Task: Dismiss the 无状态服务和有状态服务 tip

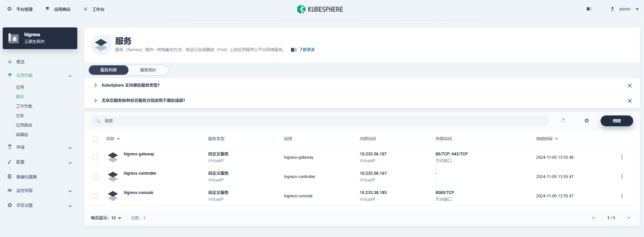Action: (630, 101)
